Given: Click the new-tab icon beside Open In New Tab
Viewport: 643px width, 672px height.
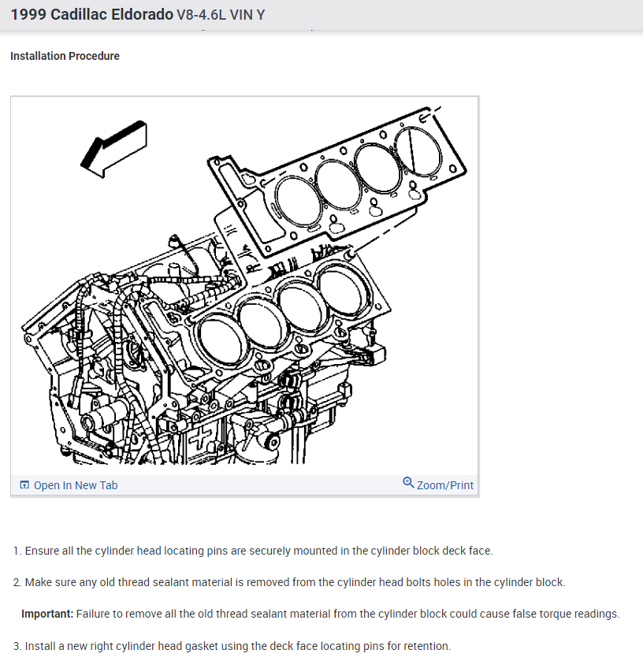Looking at the screenshot, I should tap(24, 485).
